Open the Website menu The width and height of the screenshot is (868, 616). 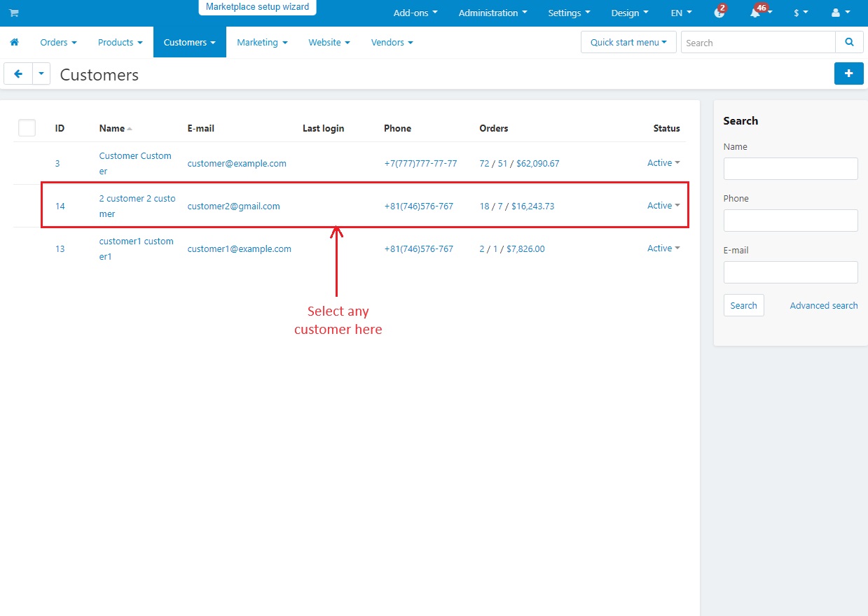tap(329, 42)
